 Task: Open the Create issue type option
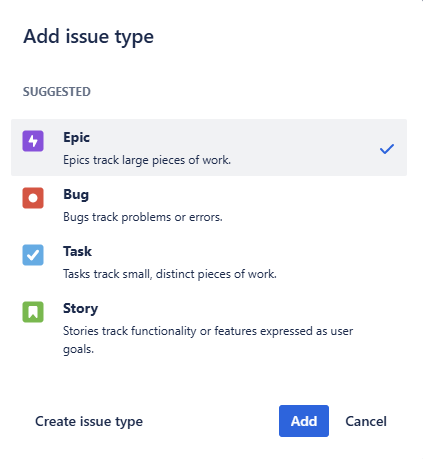pos(89,421)
